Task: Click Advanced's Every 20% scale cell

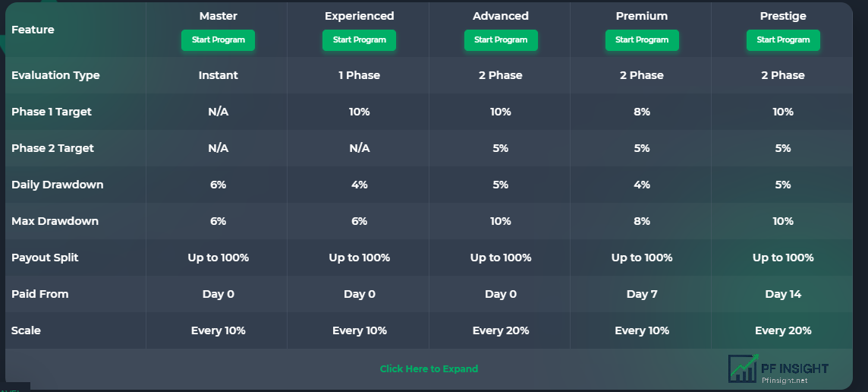Action: coord(501,330)
